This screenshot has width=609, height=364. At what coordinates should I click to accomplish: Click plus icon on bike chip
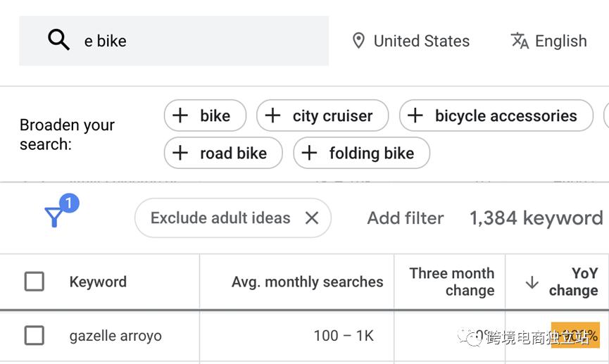click(x=181, y=115)
